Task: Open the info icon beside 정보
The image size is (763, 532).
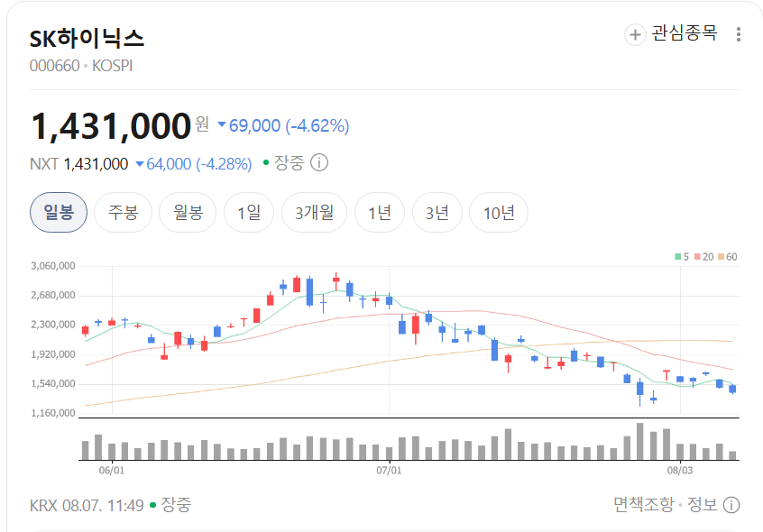Action: 731,505
